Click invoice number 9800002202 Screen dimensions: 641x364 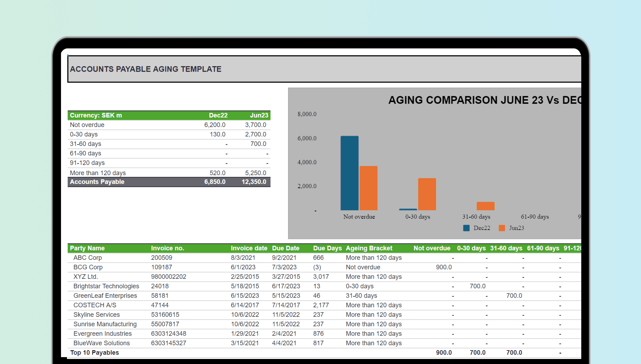point(168,277)
